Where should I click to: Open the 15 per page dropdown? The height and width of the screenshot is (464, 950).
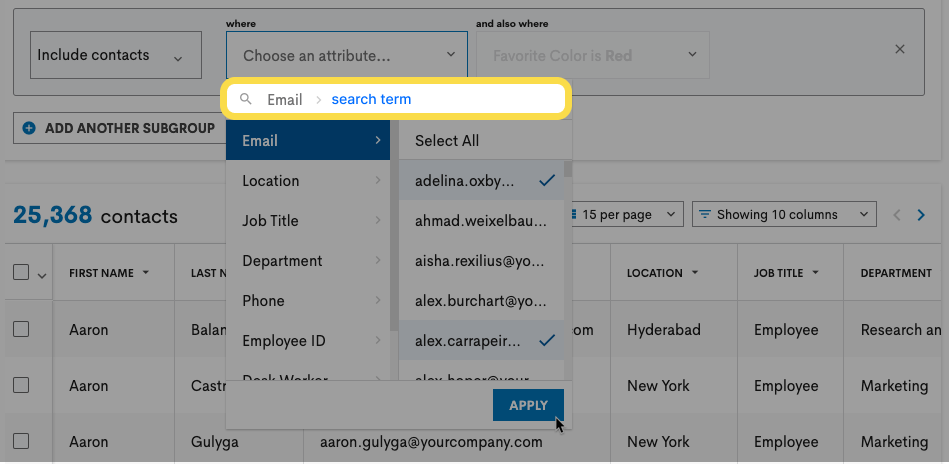click(623, 214)
